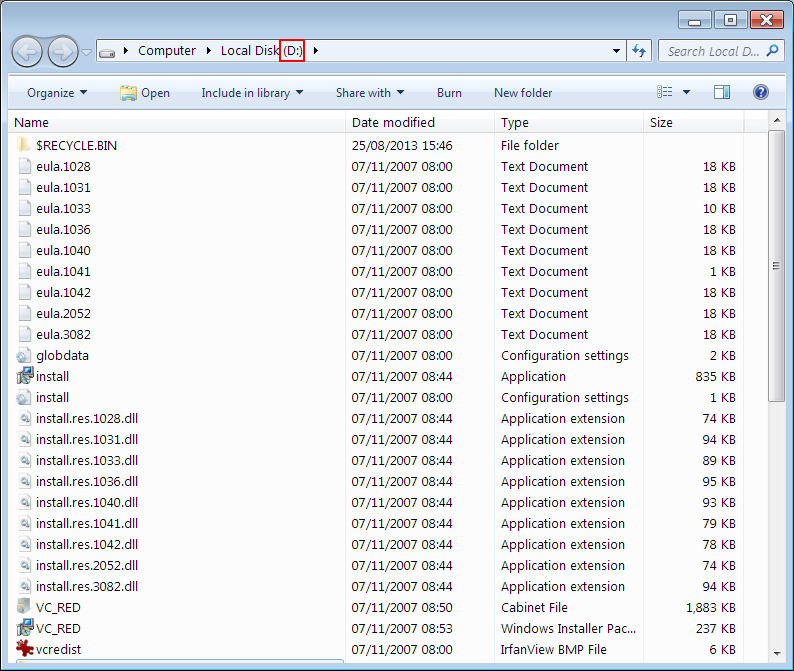Select the VC_RED cabinet file icon
Viewport: 794px width, 671px height.
tap(25, 607)
